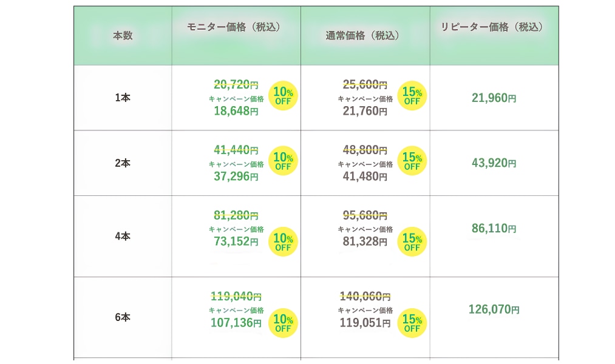Select the モニター価格（税込） header
This screenshot has height=364, width=615.
pyautogui.click(x=234, y=27)
